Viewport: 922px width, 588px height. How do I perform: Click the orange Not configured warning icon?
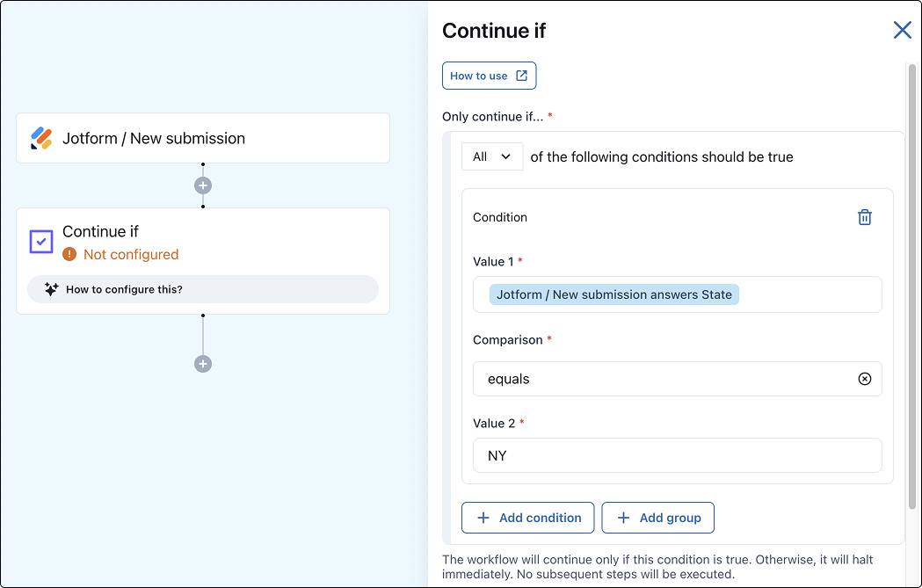click(x=69, y=254)
